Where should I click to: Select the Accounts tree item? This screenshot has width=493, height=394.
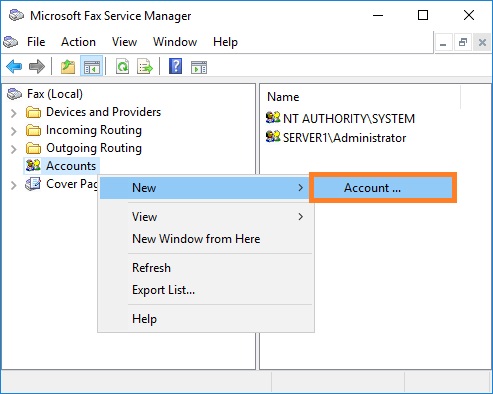coord(71,166)
